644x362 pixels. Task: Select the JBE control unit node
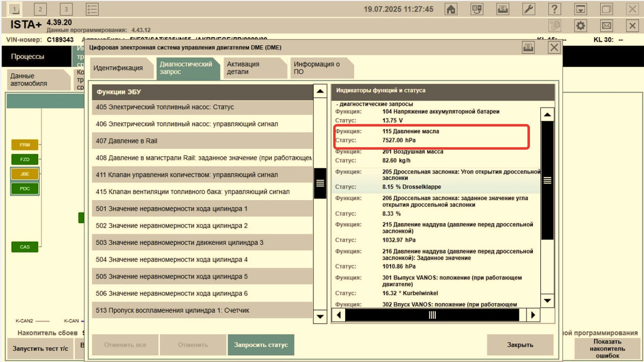tap(25, 174)
